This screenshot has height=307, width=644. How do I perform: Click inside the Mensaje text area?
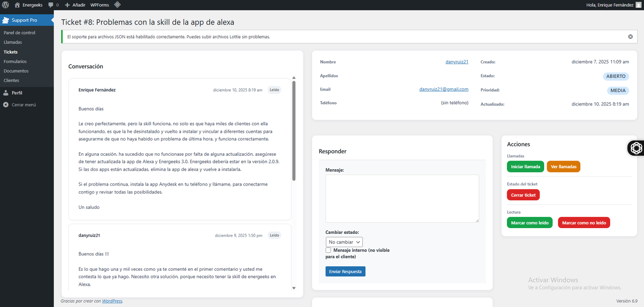pyautogui.click(x=402, y=198)
